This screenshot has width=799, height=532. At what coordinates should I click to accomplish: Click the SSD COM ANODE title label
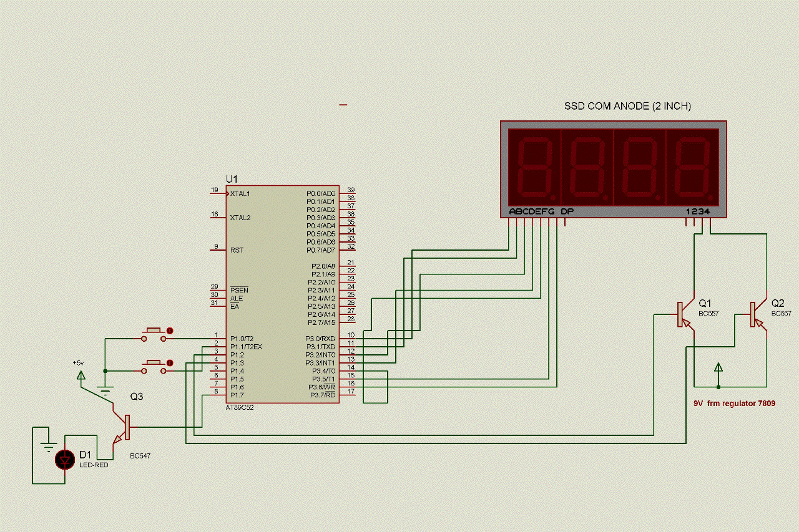(x=627, y=106)
